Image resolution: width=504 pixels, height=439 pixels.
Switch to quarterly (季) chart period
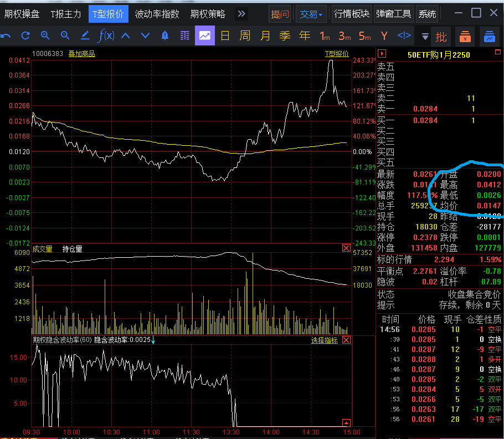tap(285, 35)
